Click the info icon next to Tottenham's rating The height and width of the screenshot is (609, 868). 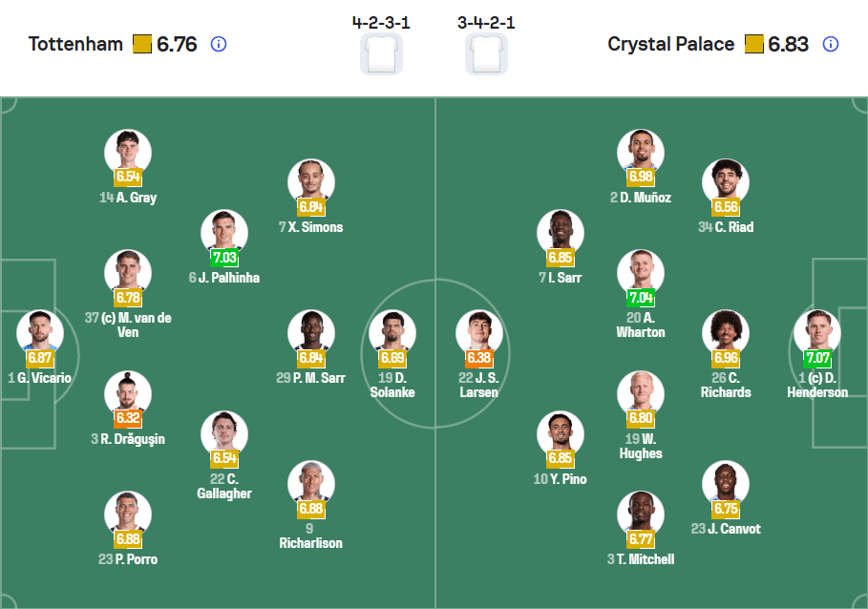[218, 44]
